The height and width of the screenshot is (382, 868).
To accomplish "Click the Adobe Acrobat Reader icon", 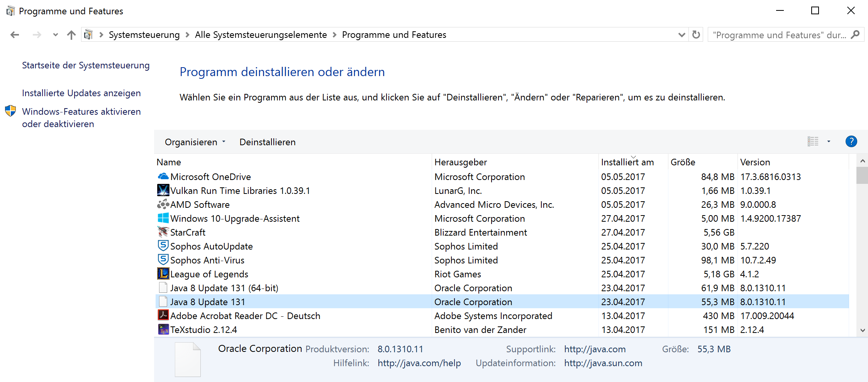I will click(163, 316).
